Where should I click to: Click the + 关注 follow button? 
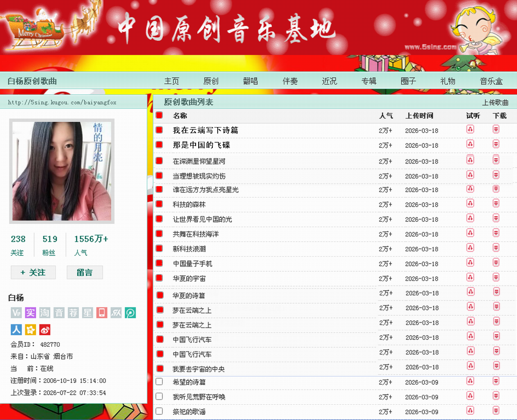click(33, 272)
